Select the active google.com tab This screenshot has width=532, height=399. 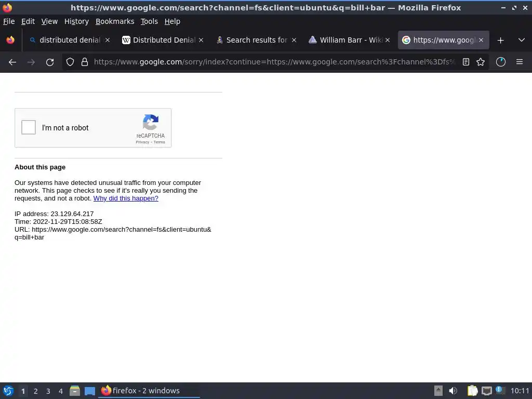coord(443,40)
